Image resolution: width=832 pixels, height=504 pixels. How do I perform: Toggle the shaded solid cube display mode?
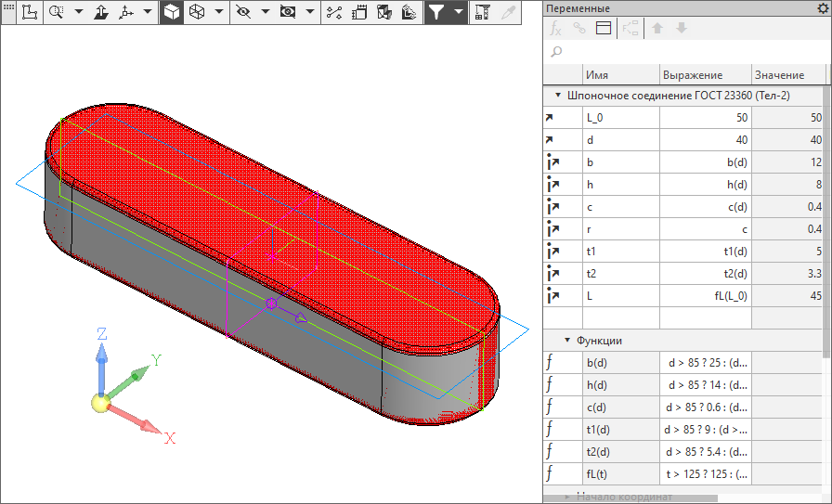coord(172,12)
